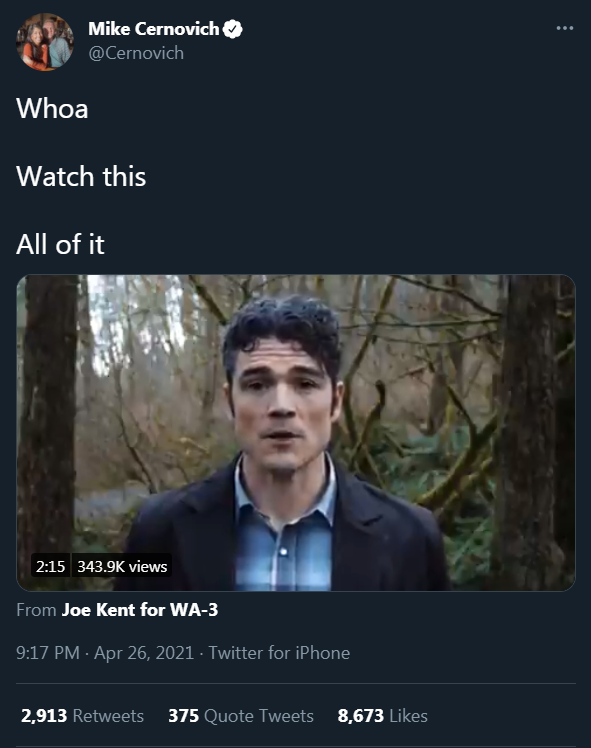Click the 343.9K views counter badge
This screenshot has height=748, width=591.
pos(122,566)
